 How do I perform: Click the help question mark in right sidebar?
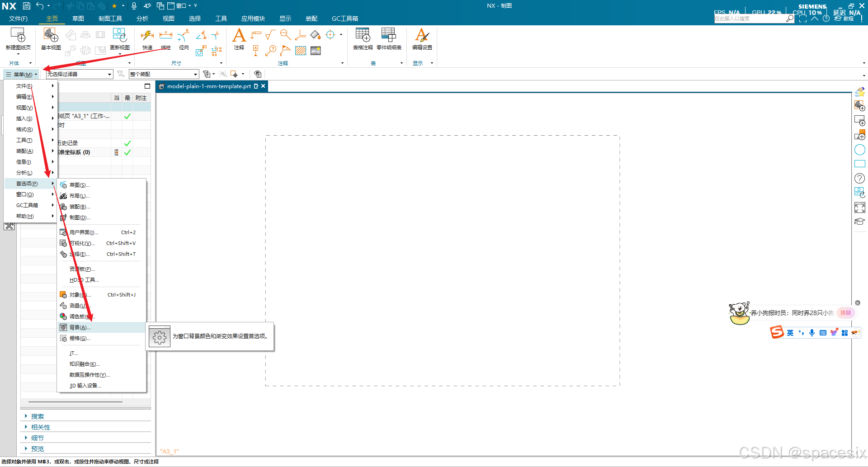point(859,179)
